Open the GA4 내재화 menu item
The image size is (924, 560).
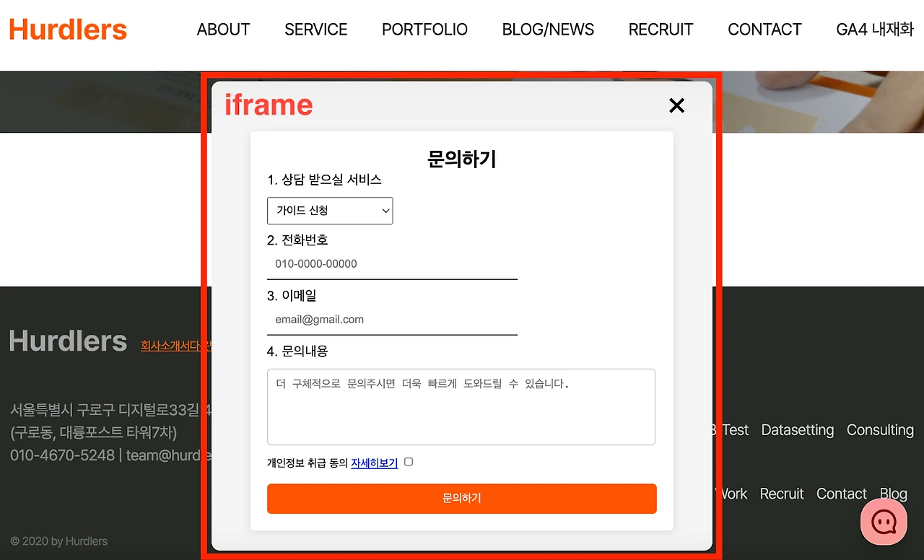pos(875,30)
